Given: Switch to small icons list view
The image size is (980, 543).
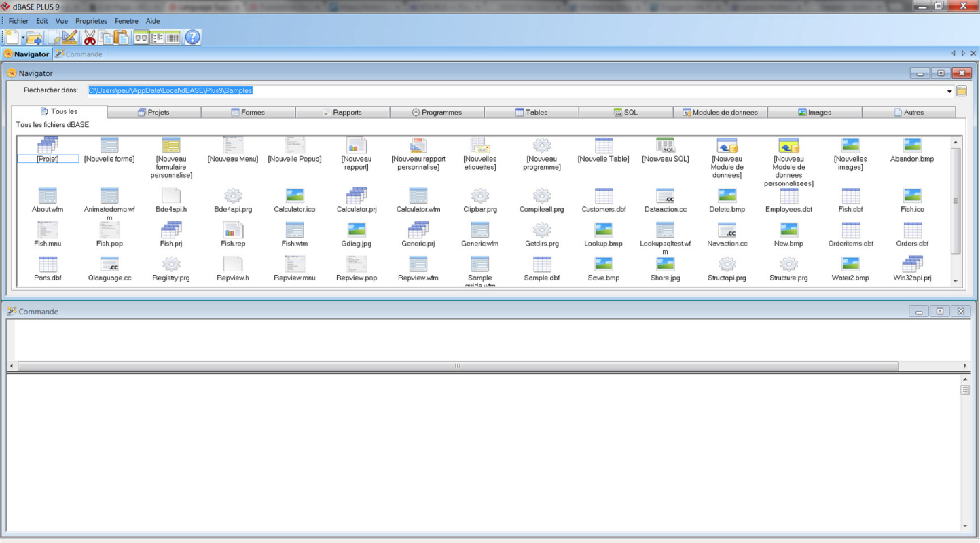Looking at the screenshot, I should tap(157, 37).
